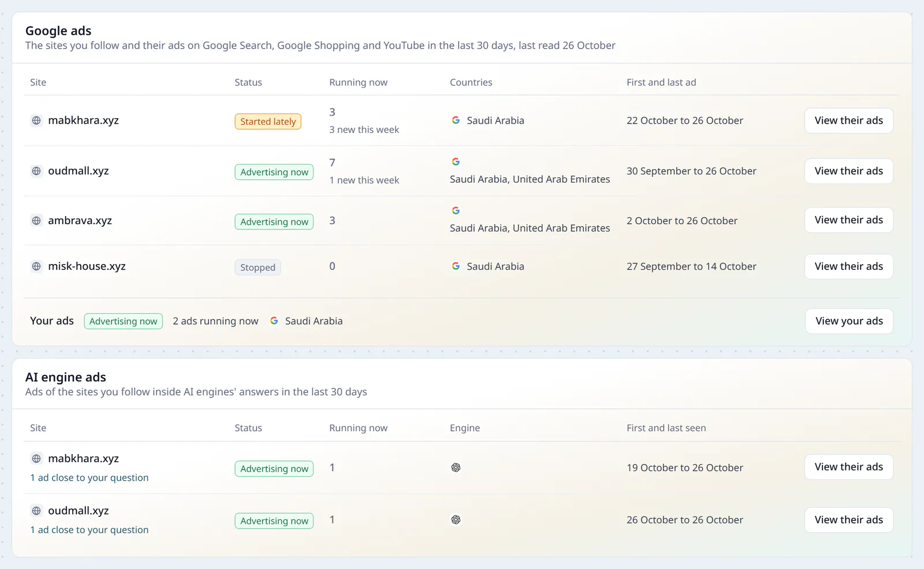Click the View your ads button
This screenshot has width=924, height=569.
pos(849,321)
